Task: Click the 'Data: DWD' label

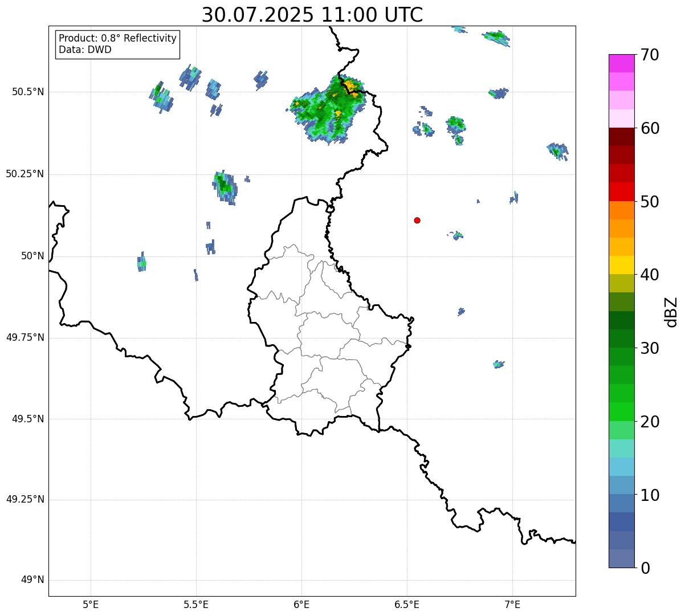Action: (85, 50)
